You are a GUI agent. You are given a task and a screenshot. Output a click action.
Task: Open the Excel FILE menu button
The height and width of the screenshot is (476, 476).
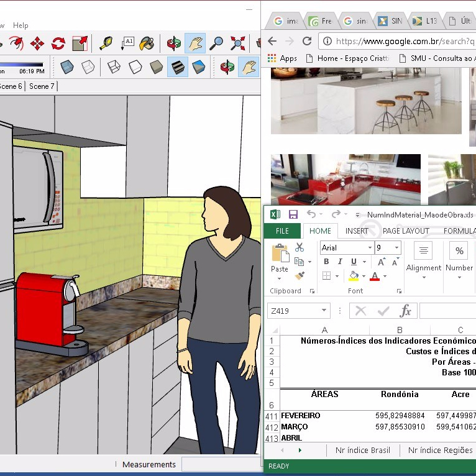[282, 231]
